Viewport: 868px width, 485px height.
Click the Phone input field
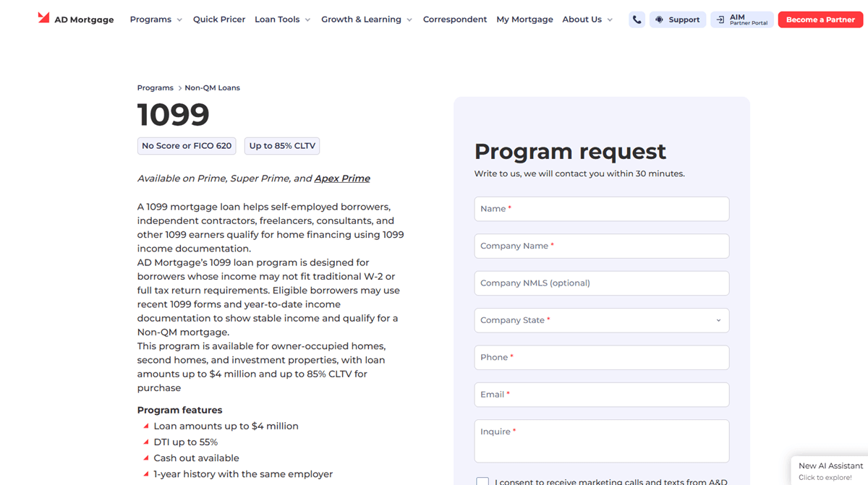pyautogui.click(x=602, y=357)
